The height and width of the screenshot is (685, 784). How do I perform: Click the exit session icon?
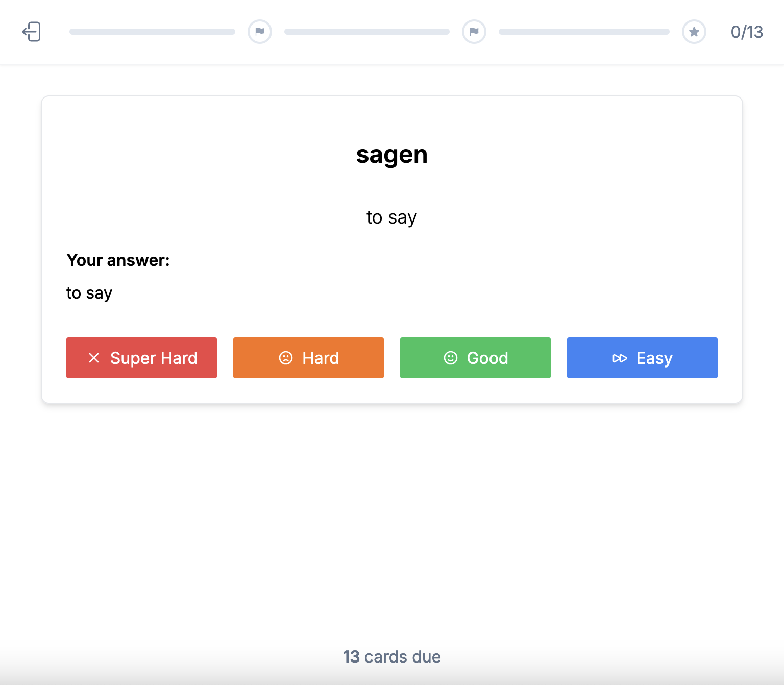point(31,32)
